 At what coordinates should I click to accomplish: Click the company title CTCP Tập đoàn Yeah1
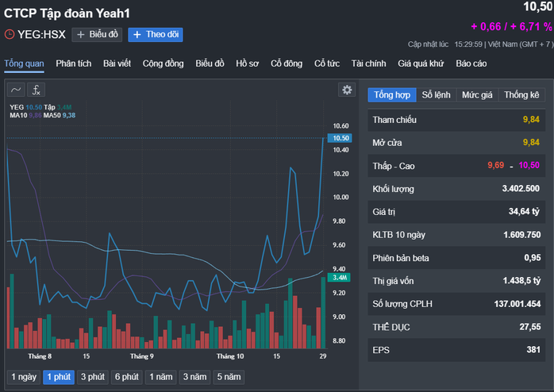67,13
